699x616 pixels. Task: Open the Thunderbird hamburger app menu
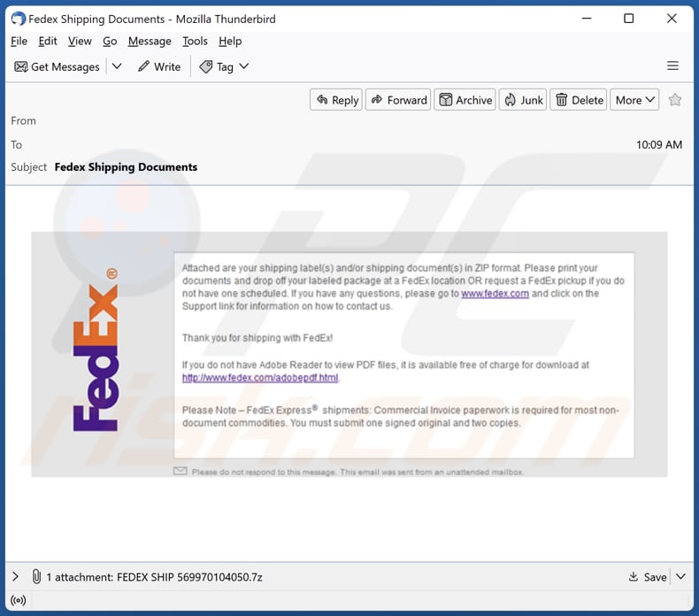click(x=672, y=66)
